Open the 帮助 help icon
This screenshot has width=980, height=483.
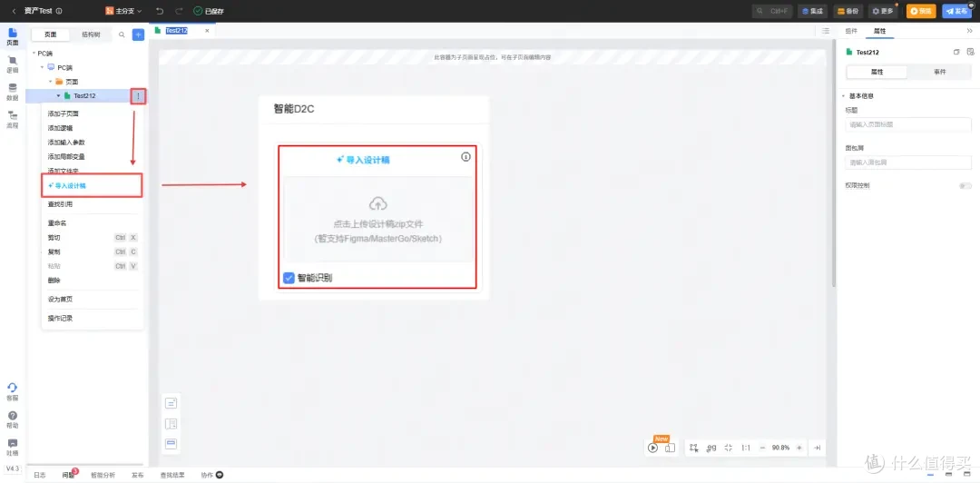13,419
